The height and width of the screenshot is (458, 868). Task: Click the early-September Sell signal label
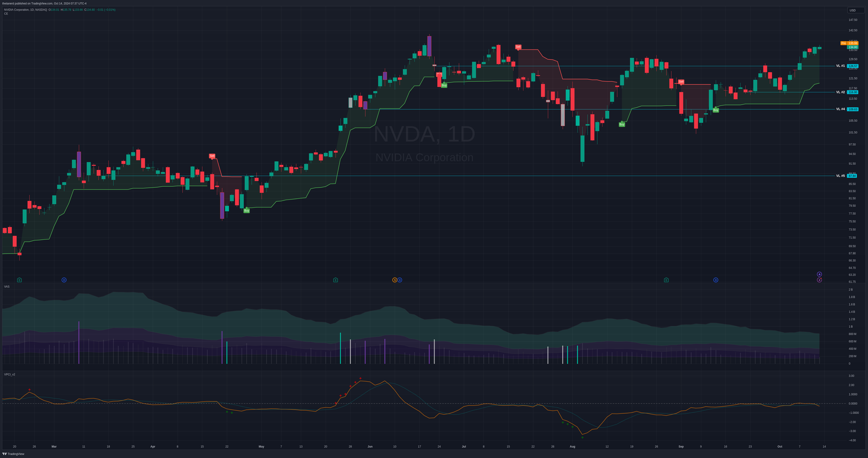click(x=681, y=82)
